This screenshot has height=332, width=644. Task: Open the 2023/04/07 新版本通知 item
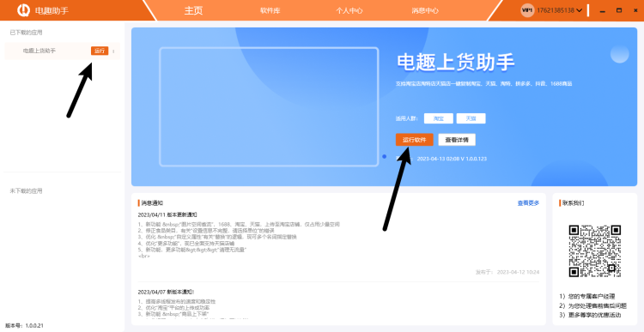pos(166,293)
